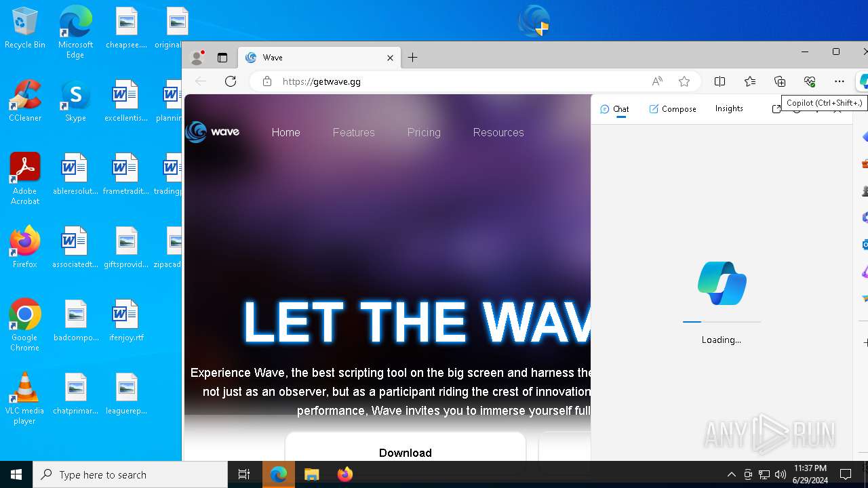Close the Wave browser tab
Viewport: 868px width, 488px height.
390,58
